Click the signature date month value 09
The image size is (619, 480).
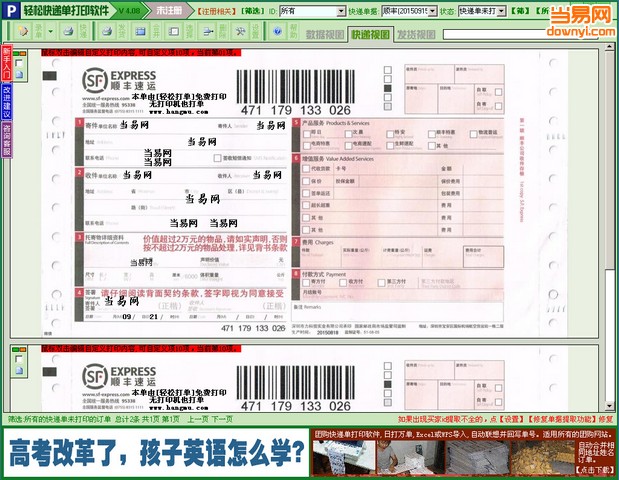point(126,317)
